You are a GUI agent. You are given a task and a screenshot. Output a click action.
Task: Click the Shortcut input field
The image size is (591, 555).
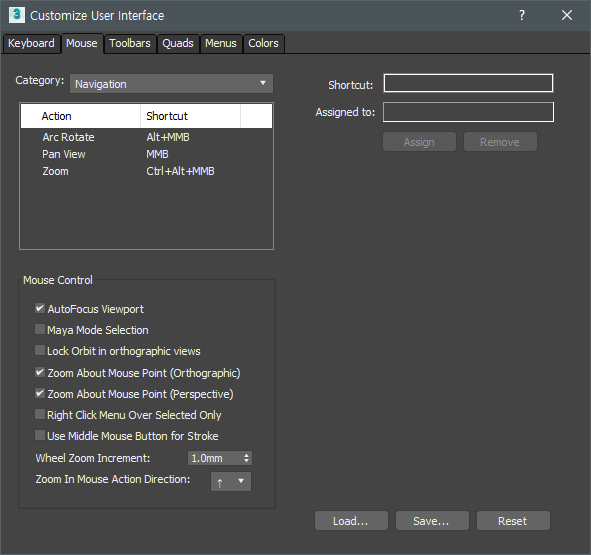click(469, 83)
